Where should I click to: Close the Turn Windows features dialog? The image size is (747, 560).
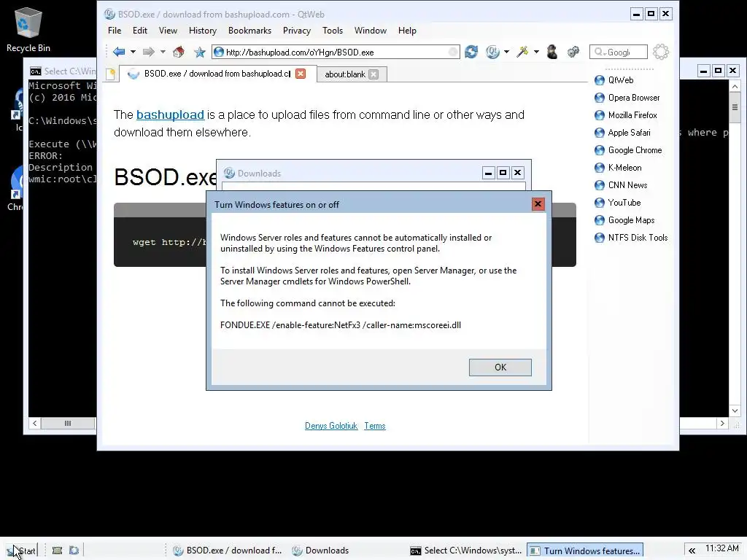pyautogui.click(x=538, y=204)
